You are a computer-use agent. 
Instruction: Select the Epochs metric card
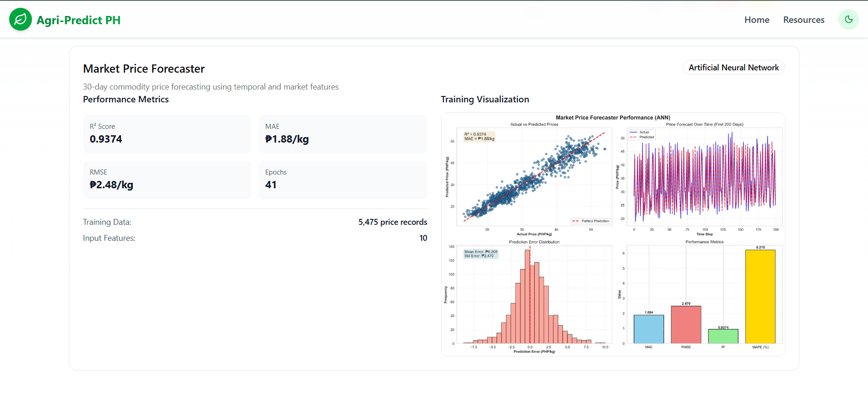[x=343, y=180]
